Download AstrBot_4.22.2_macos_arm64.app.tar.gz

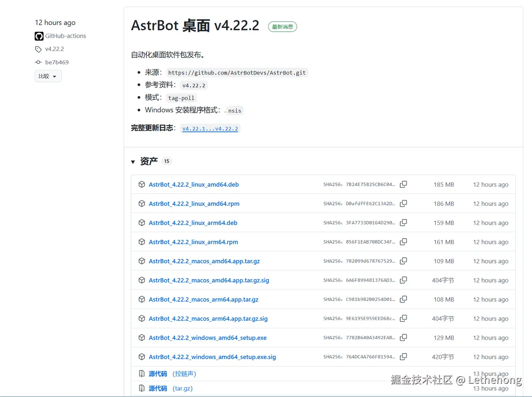coord(204,299)
